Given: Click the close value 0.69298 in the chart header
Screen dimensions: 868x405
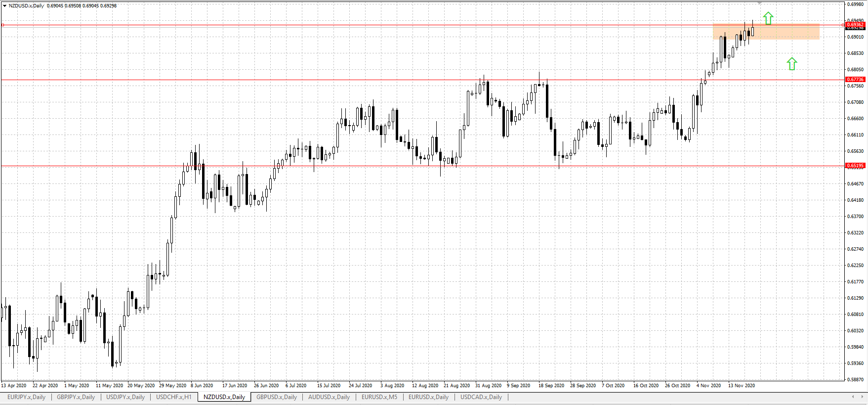Looking at the screenshot, I should (108, 6).
